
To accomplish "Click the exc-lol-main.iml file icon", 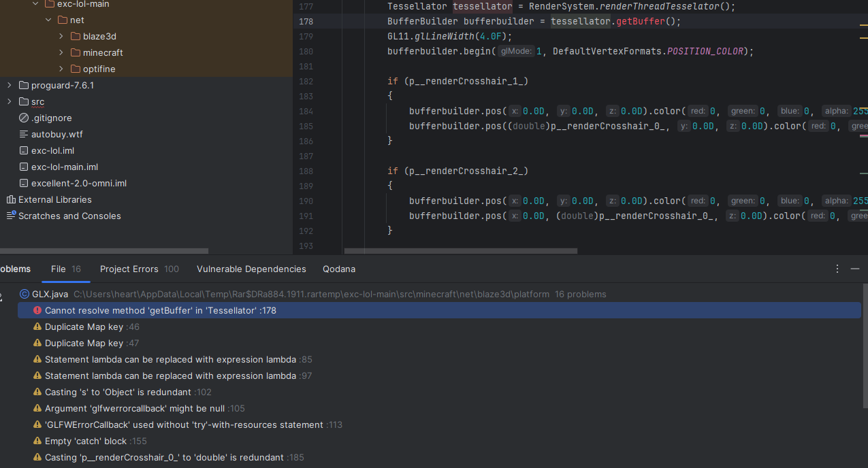I will click(24, 167).
